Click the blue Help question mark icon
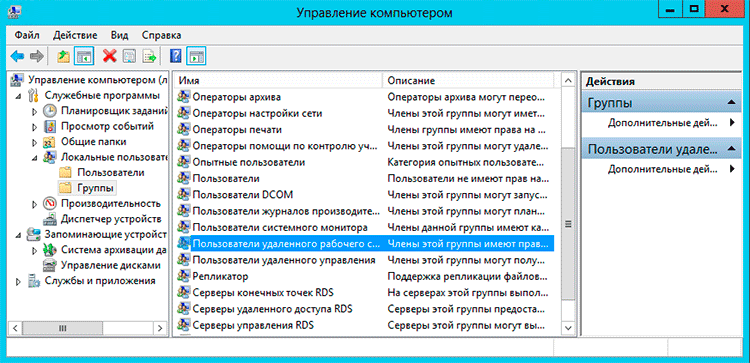 tap(176, 56)
